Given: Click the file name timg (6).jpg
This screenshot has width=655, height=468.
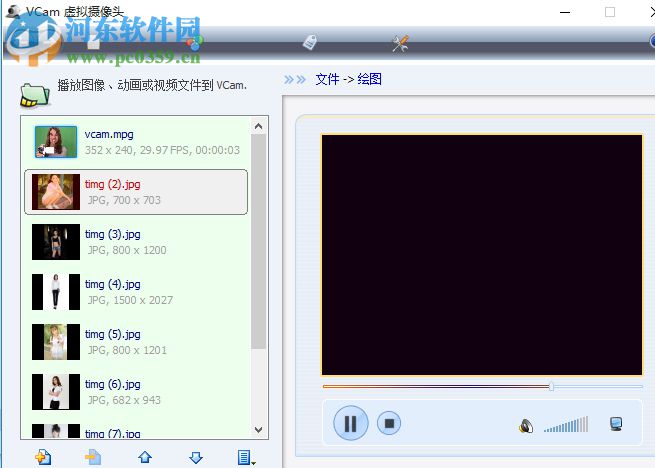Looking at the screenshot, I should click(x=113, y=384).
